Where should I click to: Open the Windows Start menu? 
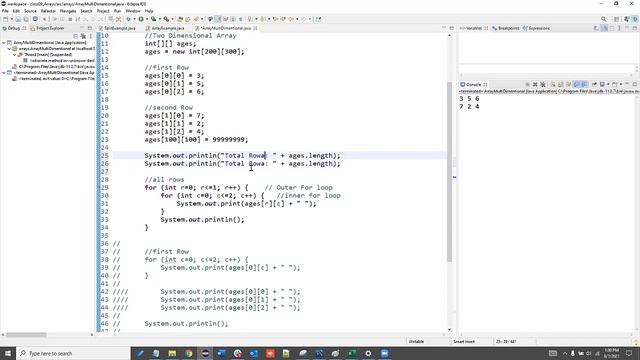pyautogui.click(x=8, y=353)
